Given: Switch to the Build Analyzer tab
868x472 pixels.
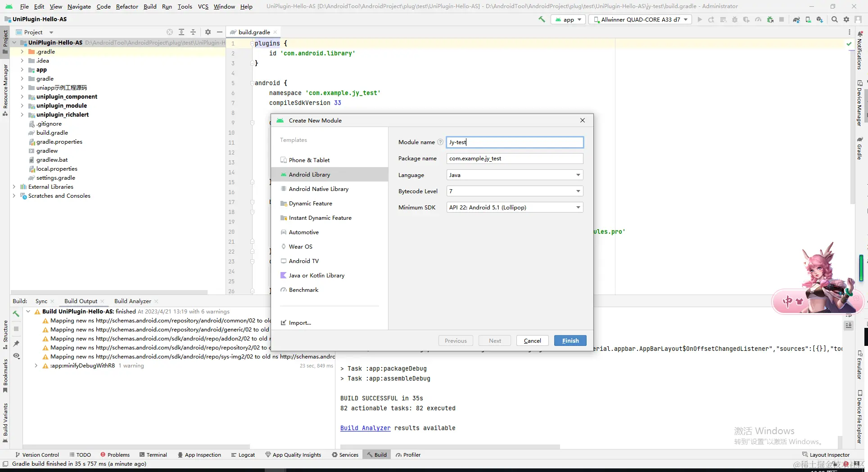Looking at the screenshot, I should [x=132, y=301].
